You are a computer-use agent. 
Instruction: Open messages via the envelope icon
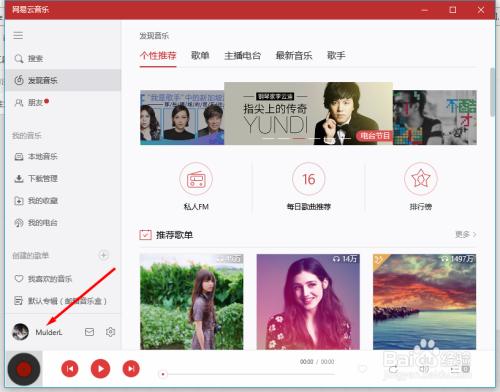(x=89, y=332)
